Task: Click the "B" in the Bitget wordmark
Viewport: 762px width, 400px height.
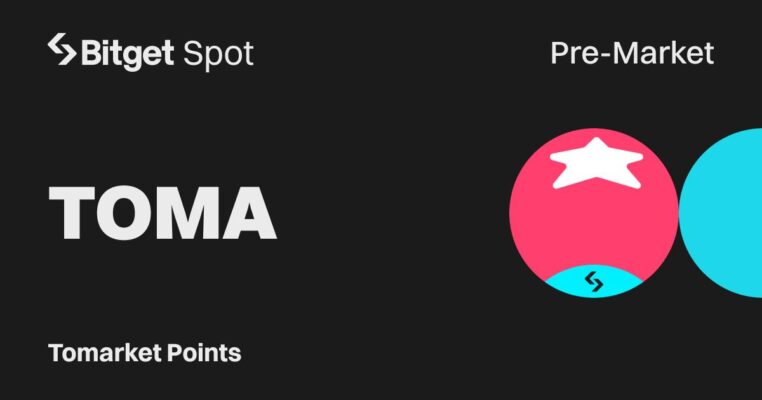Action: 92,52
